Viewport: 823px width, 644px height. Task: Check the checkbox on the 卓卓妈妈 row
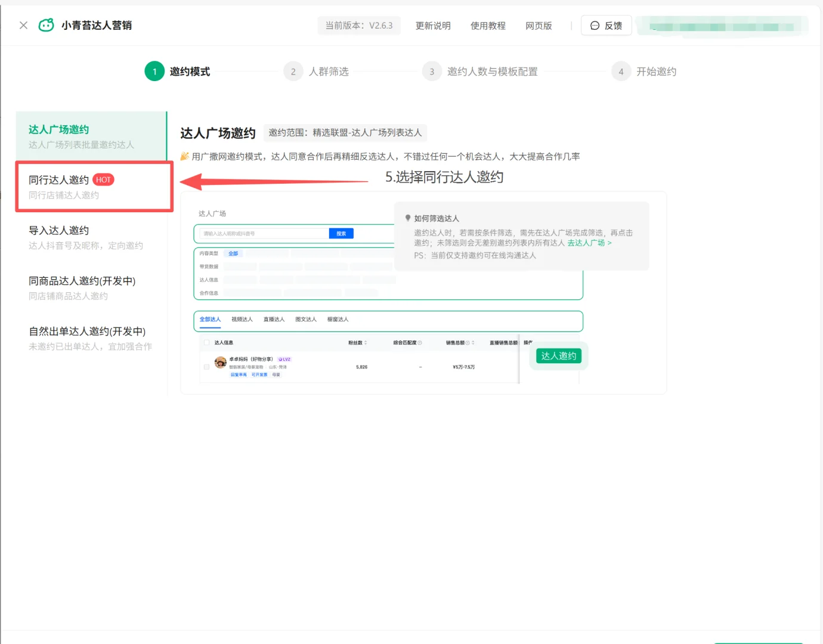[206, 367]
